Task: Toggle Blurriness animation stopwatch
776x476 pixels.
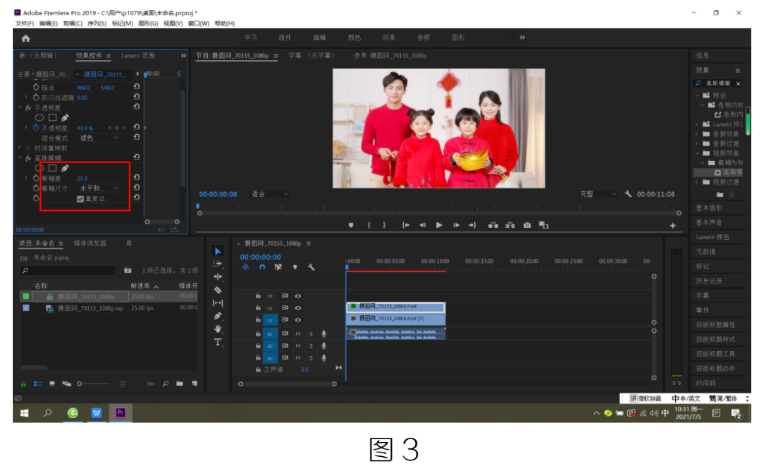Action: (36, 178)
